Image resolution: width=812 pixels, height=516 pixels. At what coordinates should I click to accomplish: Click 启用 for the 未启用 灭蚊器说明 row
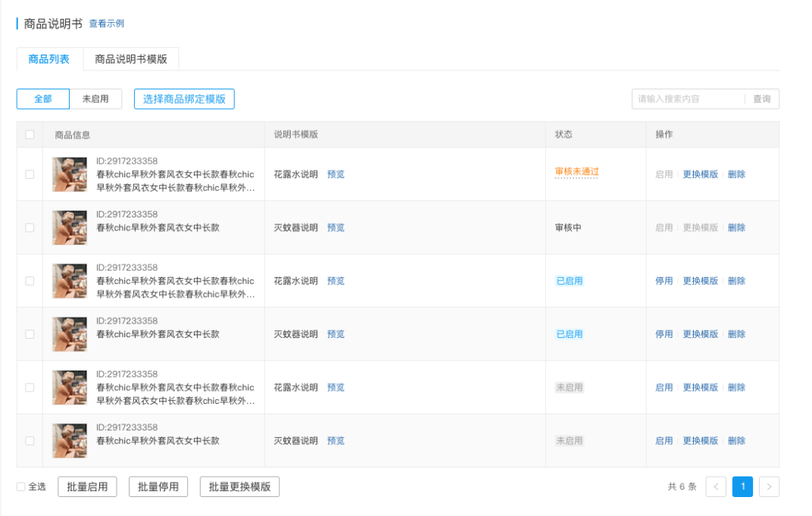pos(664,442)
